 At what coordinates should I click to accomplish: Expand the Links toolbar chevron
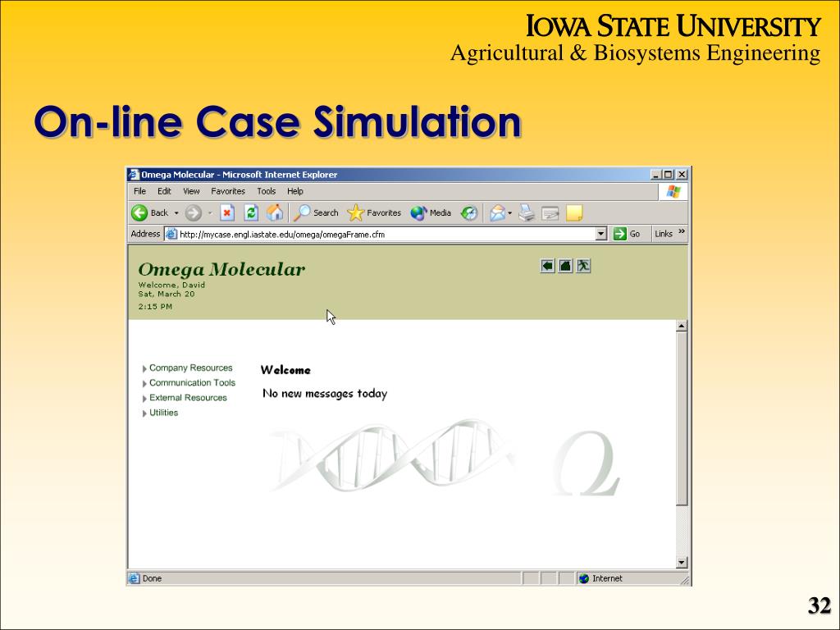click(x=682, y=231)
